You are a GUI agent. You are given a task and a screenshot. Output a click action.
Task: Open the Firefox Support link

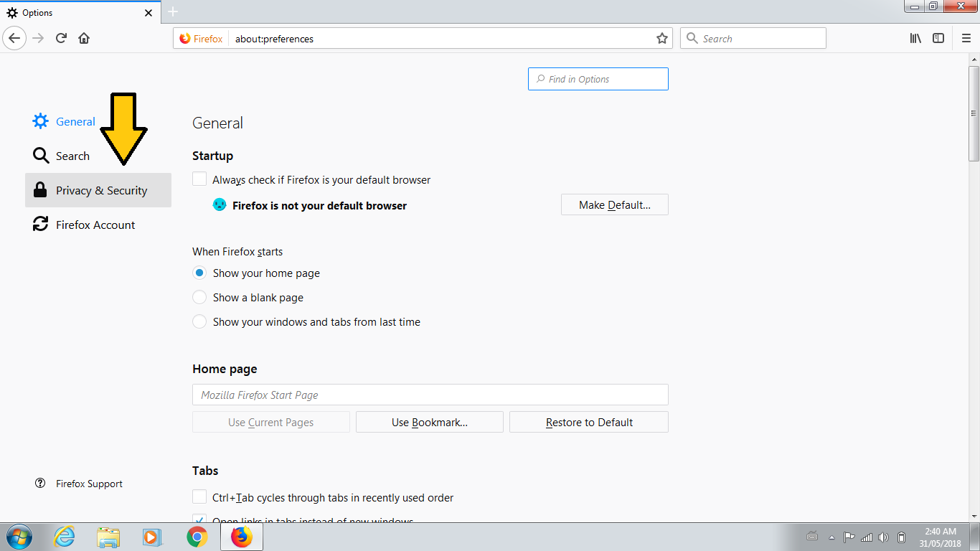[79, 484]
